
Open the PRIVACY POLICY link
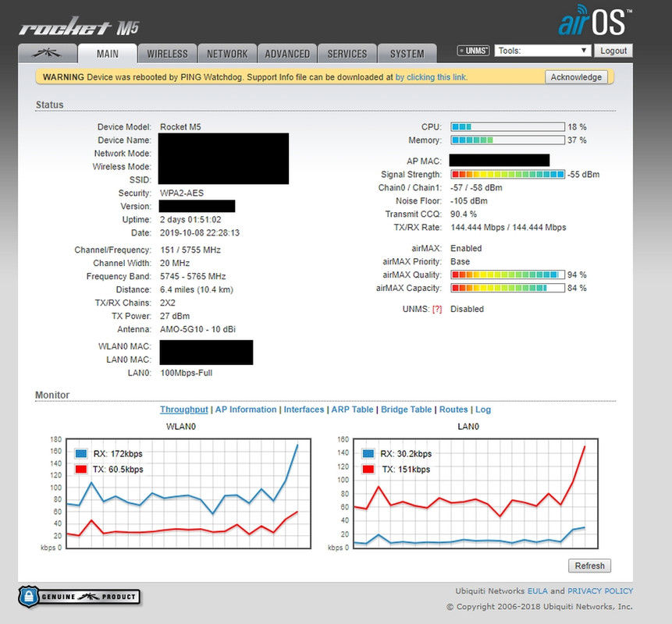point(600,591)
